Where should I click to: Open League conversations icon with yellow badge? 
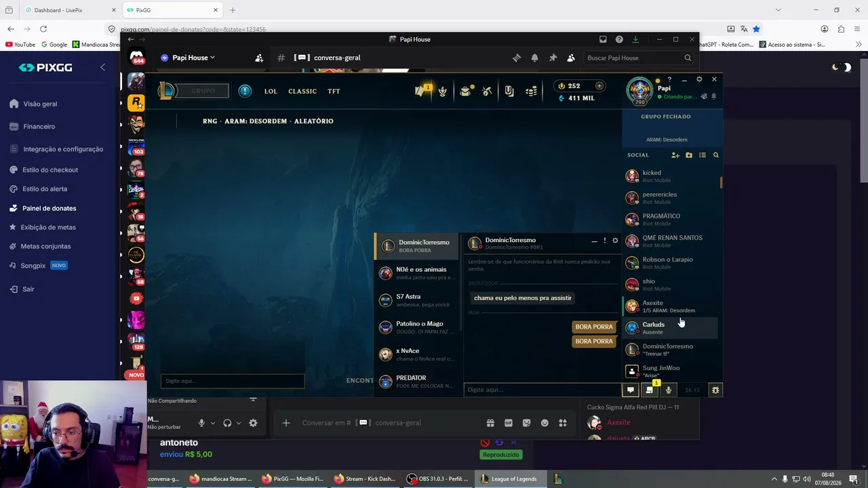650,389
